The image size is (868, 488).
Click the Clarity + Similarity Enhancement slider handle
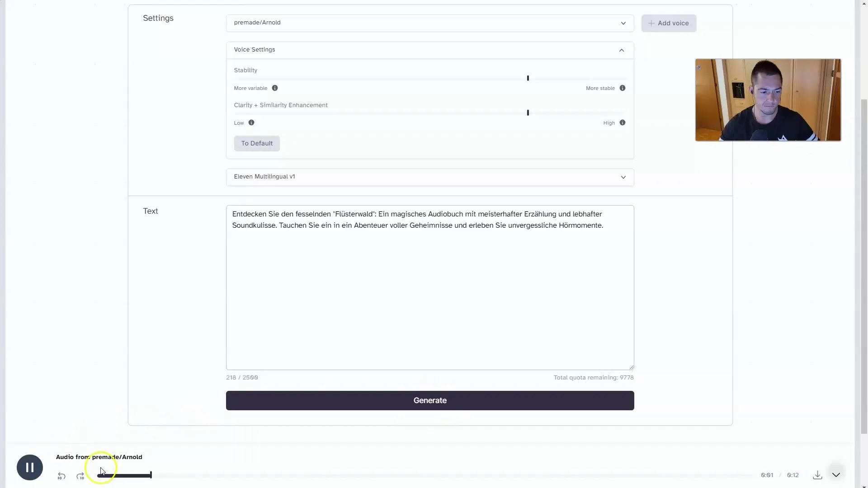pyautogui.click(x=528, y=113)
